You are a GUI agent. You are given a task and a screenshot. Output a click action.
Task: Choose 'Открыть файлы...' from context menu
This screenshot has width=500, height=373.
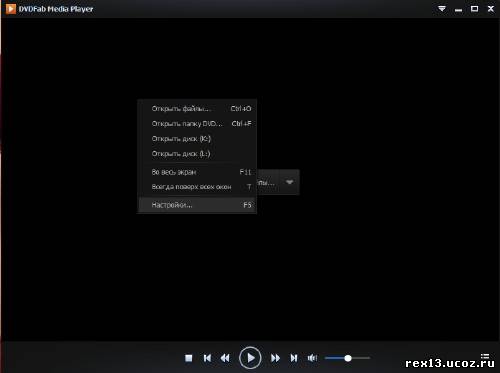pos(197,109)
